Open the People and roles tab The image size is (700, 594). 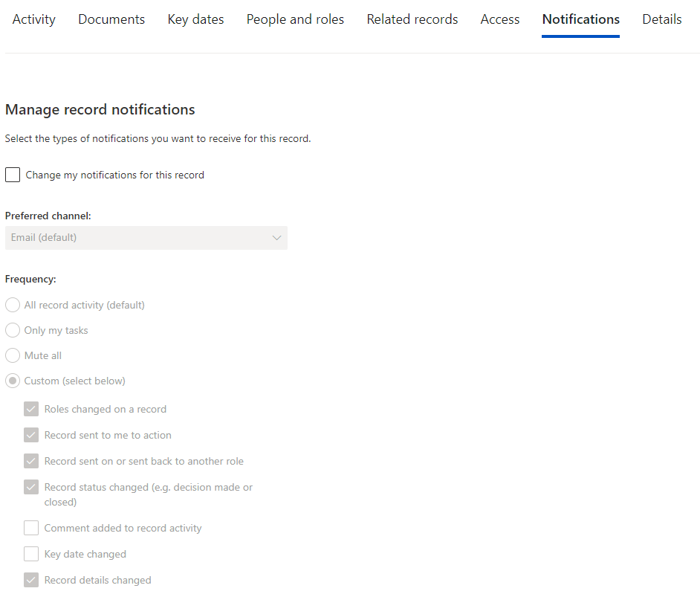pos(295,19)
